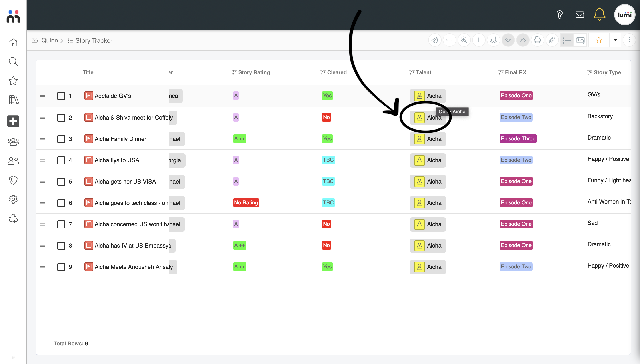This screenshot has height=364, width=640.
Task: Open the notifications bell
Action: click(599, 14)
